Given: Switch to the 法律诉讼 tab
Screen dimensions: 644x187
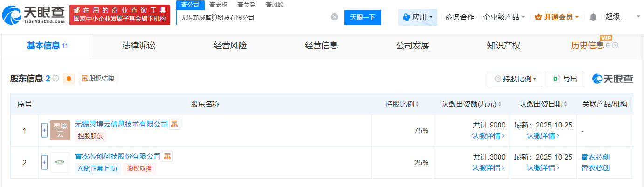Looking at the screenshot, I should click(138, 46).
